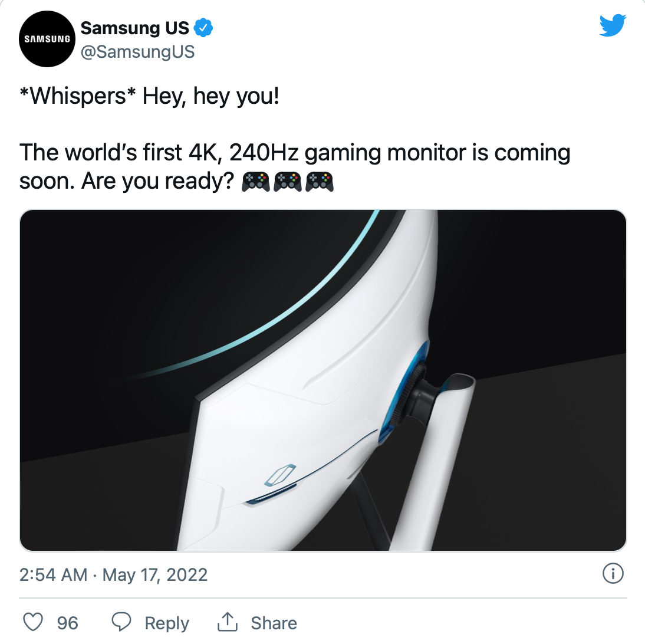Click the 2:54 AM time text
This screenshot has width=645, height=644.
click(54, 575)
